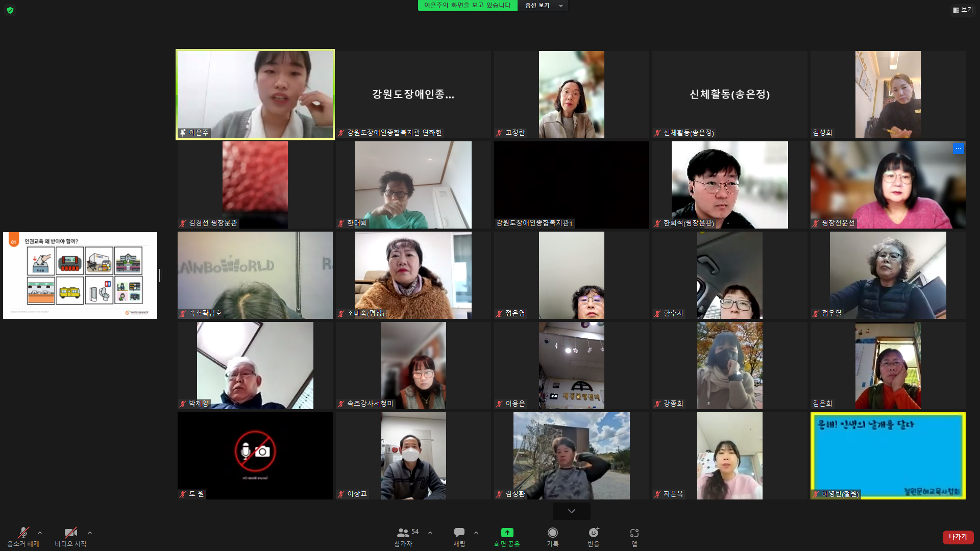
Task: Select 조미숙(평창) video tile
Action: 413,275
